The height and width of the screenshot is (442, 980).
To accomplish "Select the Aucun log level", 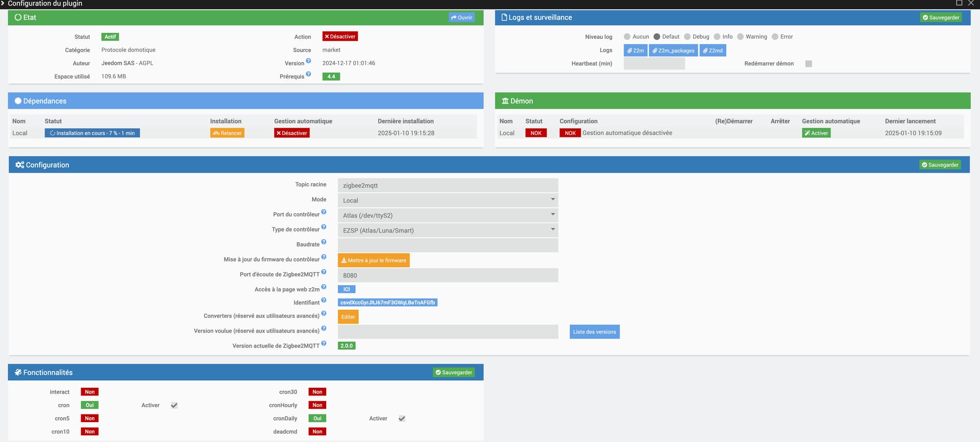I will 627,37.
